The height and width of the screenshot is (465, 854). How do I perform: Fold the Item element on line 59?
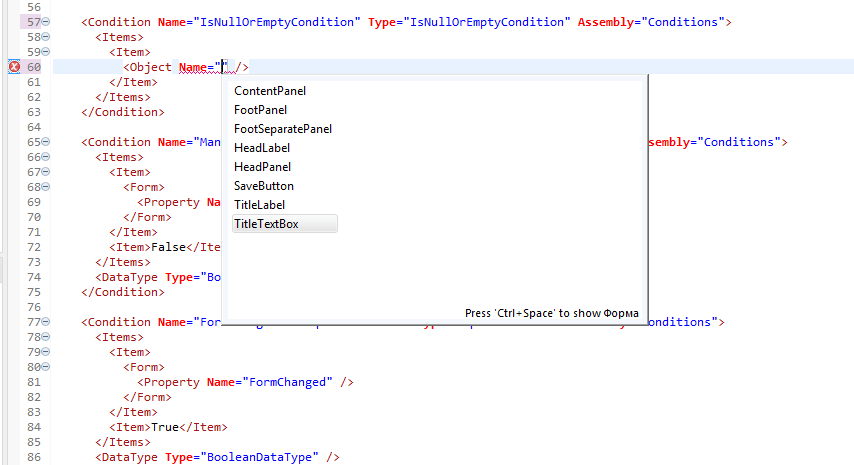[46, 52]
